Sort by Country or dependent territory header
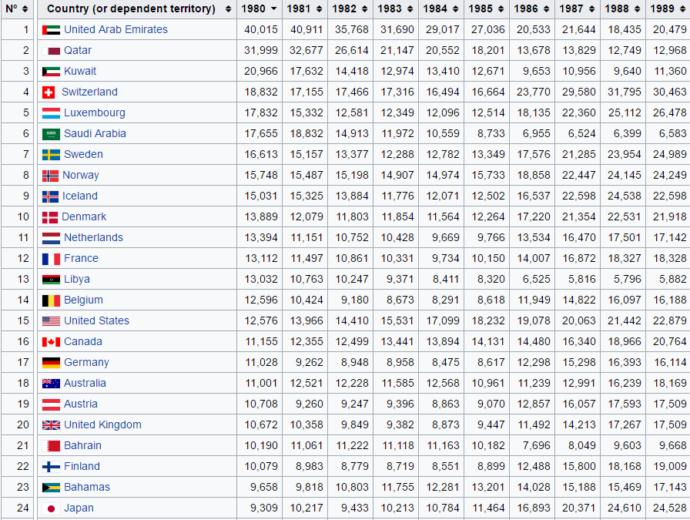The width and height of the screenshot is (690, 520). tap(137, 8)
